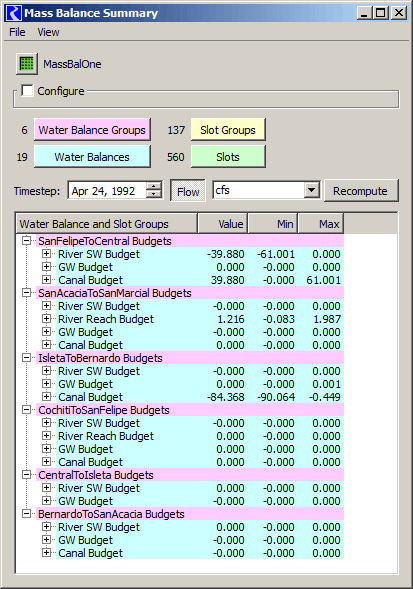Open the File menu
413x589 pixels.
(17, 32)
